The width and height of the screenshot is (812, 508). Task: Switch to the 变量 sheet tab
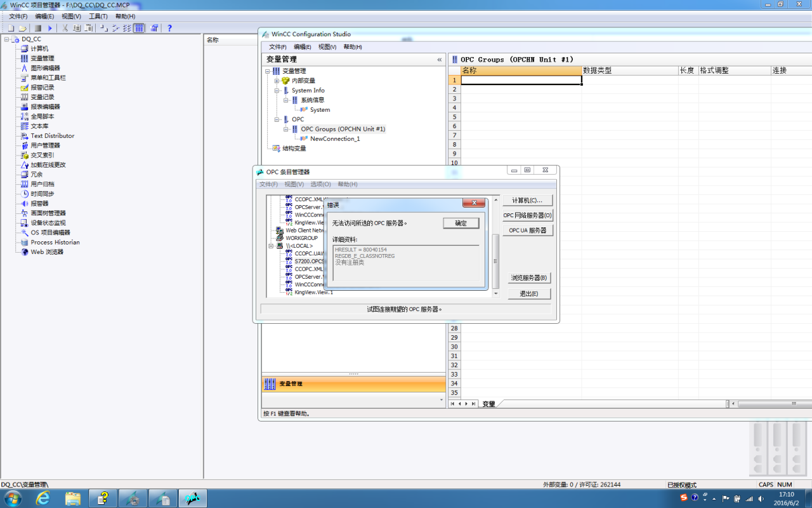pyautogui.click(x=488, y=404)
